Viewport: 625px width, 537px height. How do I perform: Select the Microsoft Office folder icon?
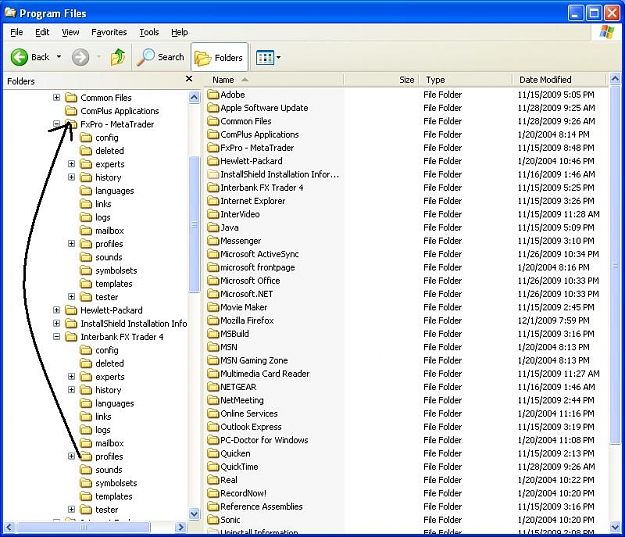pos(213,281)
